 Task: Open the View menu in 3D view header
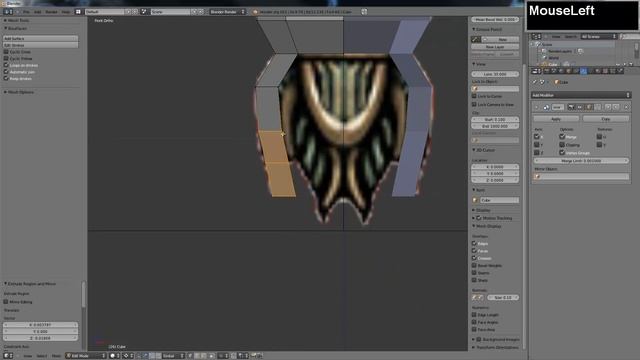pos(28,356)
